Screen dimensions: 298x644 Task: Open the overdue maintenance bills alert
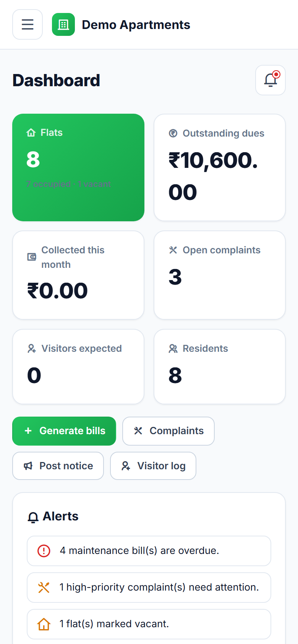149,551
